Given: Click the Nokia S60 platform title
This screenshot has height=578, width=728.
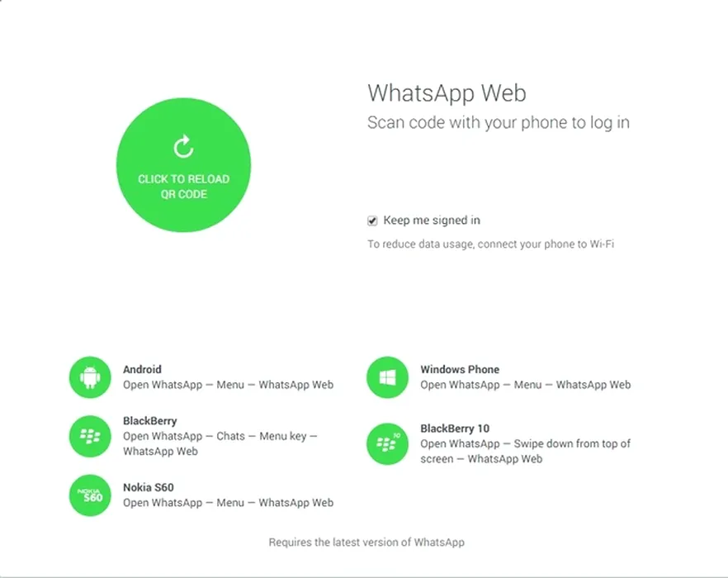Looking at the screenshot, I should [x=148, y=487].
